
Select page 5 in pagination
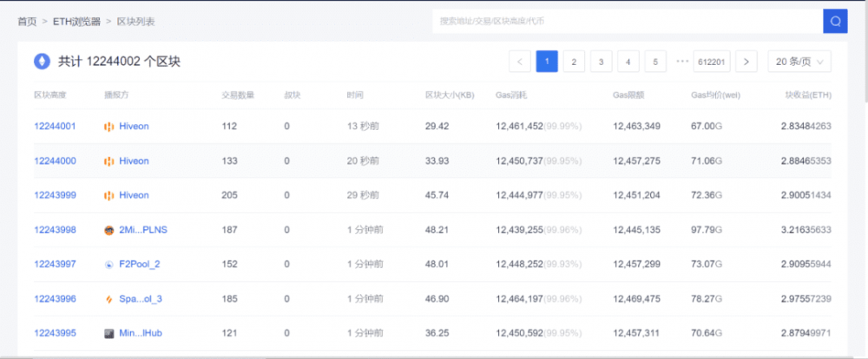655,62
